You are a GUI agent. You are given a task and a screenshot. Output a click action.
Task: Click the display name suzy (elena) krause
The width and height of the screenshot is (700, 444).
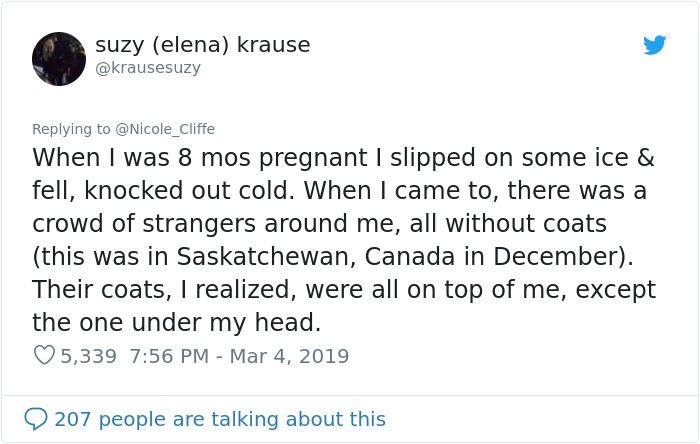[x=202, y=45]
